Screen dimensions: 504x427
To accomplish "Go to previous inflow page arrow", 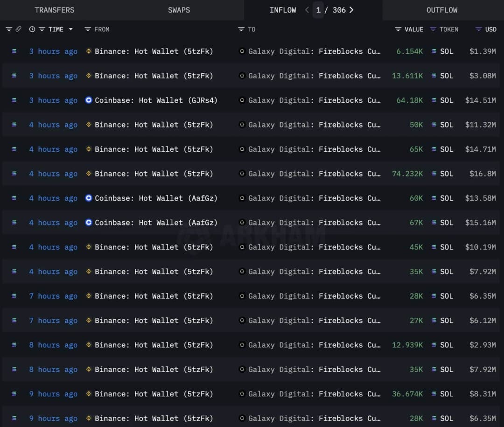I will pos(307,10).
